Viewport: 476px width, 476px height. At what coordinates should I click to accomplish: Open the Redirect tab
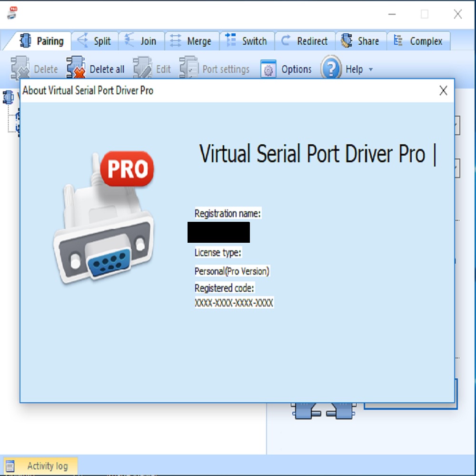305,41
